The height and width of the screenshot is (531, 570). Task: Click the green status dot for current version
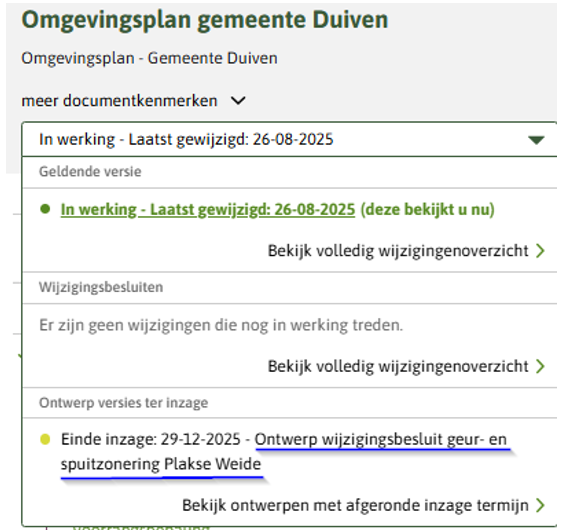(x=45, y=209)
